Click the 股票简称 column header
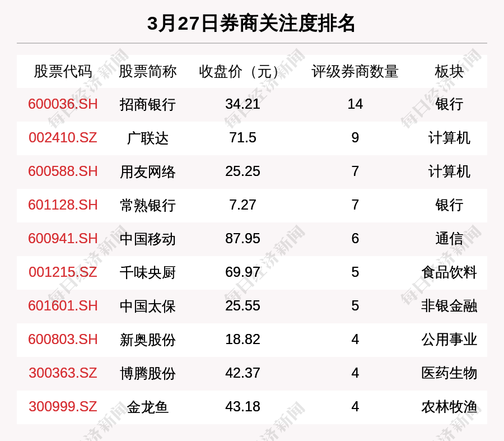504x441 pixels. pos(147,71)
